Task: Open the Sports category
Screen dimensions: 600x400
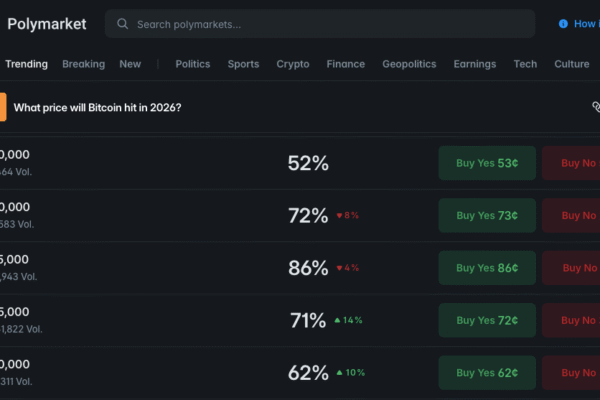Action: [x=243, y=64]
